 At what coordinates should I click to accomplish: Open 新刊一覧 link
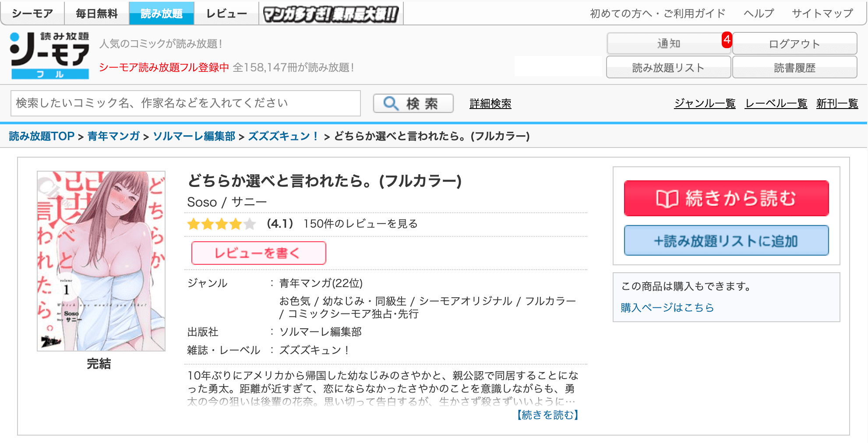tap(837, 104)
